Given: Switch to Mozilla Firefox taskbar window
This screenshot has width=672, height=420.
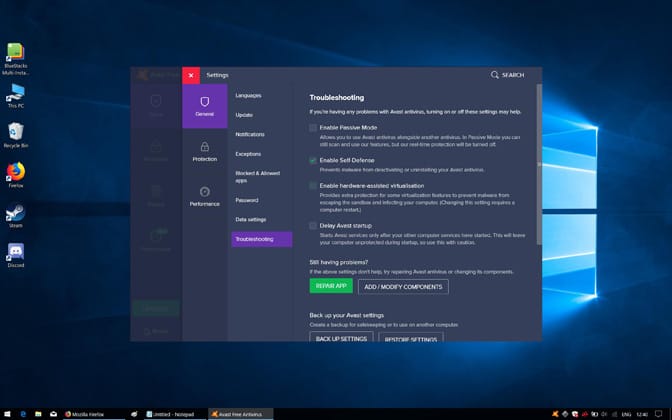Looking at the screenshot, I should pyautogui.click(x=93, y=414).
